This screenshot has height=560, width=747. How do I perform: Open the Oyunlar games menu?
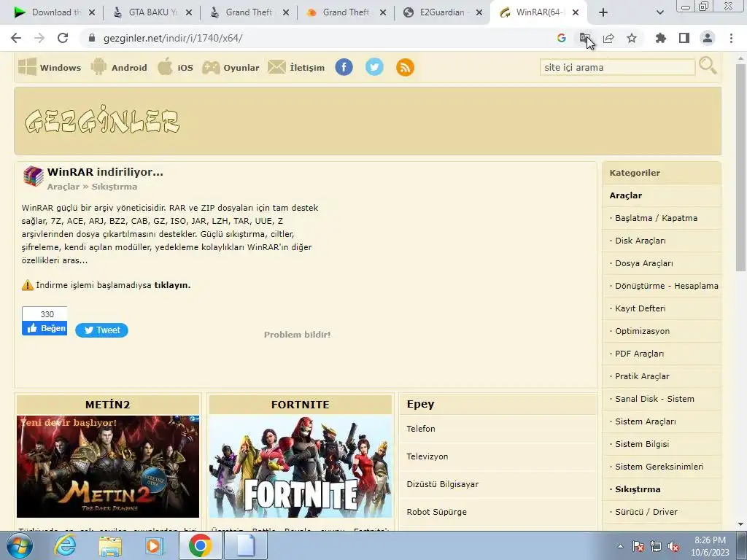point(231,67)
